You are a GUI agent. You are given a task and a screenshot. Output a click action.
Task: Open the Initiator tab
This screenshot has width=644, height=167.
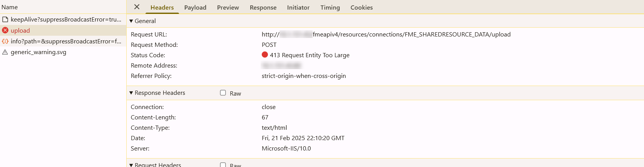click(298, 7)
